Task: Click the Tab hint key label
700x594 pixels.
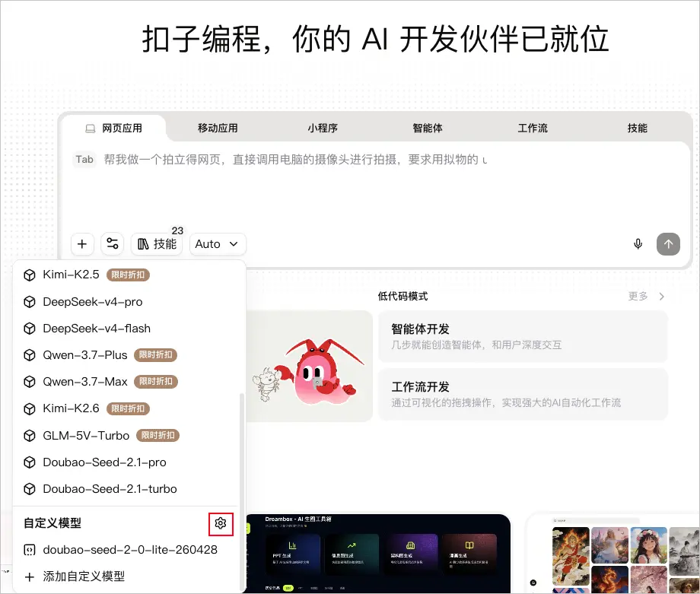Action: point(84,159)
